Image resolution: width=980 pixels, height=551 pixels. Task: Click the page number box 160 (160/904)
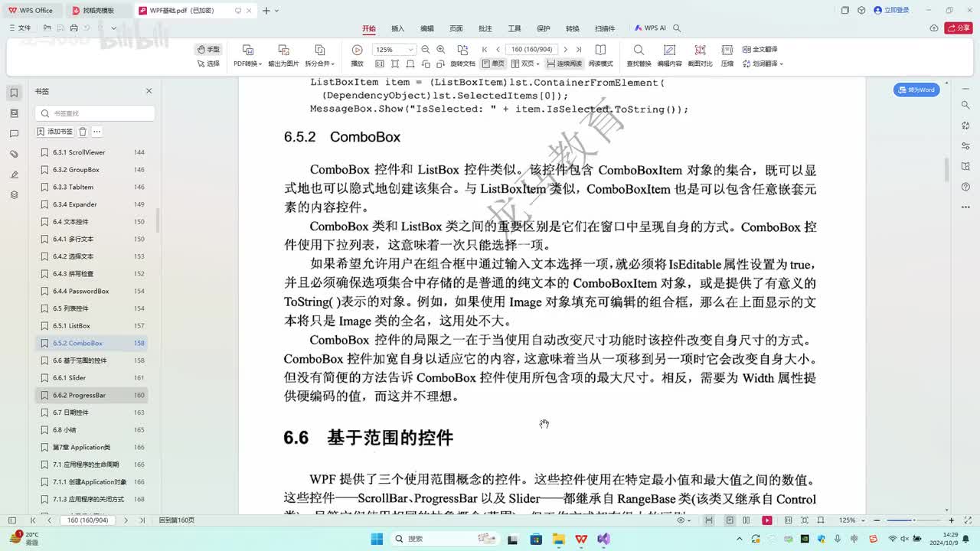click(531, 50)
